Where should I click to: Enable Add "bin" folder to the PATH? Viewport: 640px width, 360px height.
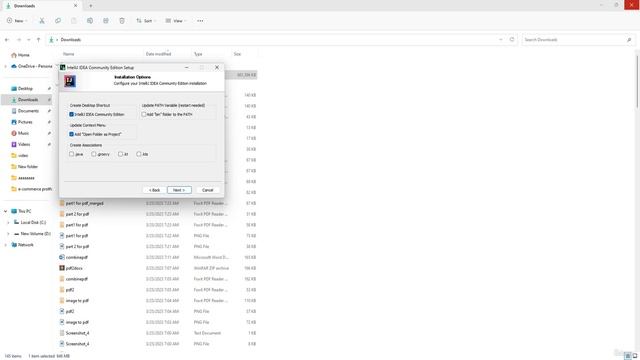(x=144, y=115)
